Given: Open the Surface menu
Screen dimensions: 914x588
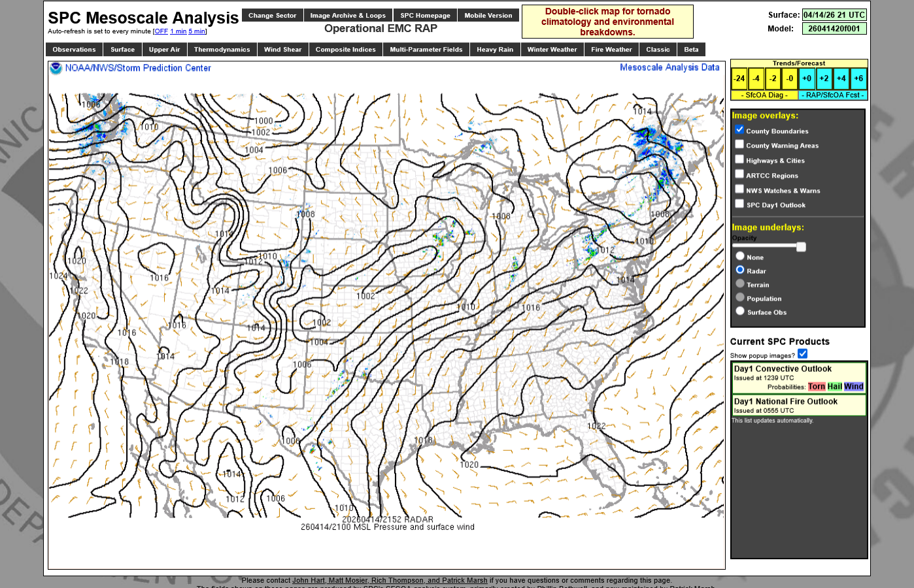Looking at the screenshot, I should (122, 50).
